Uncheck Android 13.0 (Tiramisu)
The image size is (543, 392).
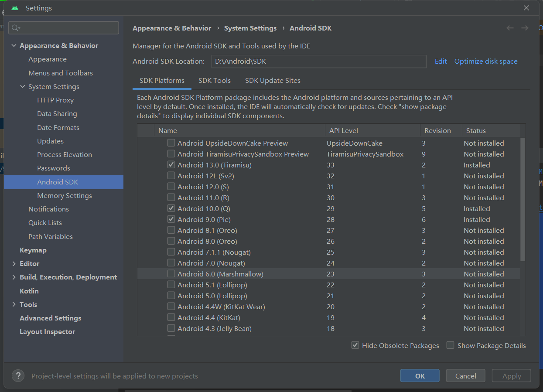[x=171, y=164]
